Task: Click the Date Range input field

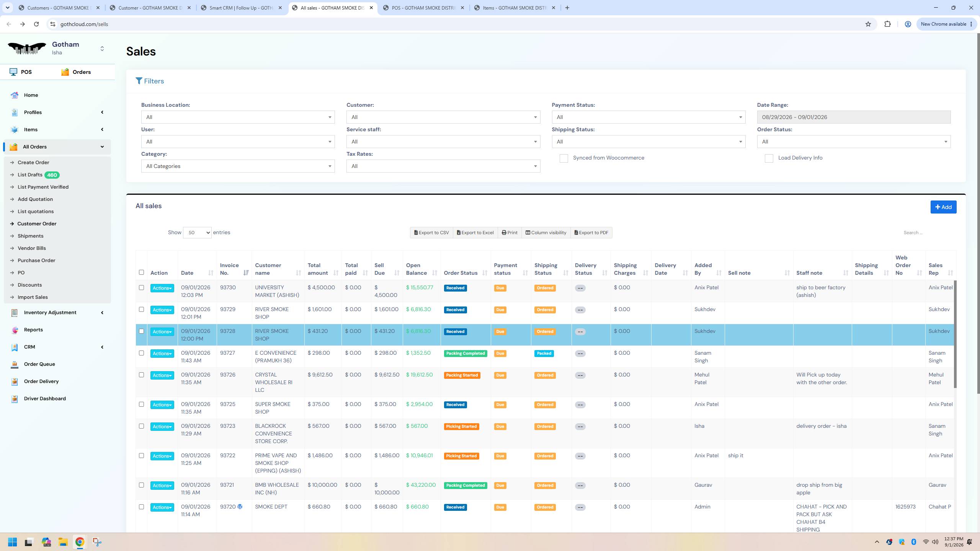Action: 854,117
